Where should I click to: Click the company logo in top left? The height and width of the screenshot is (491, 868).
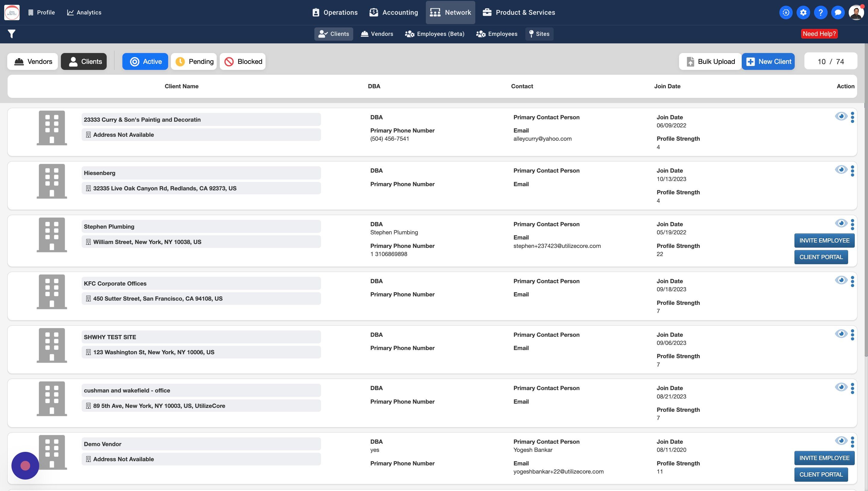(x=12, y=12)
